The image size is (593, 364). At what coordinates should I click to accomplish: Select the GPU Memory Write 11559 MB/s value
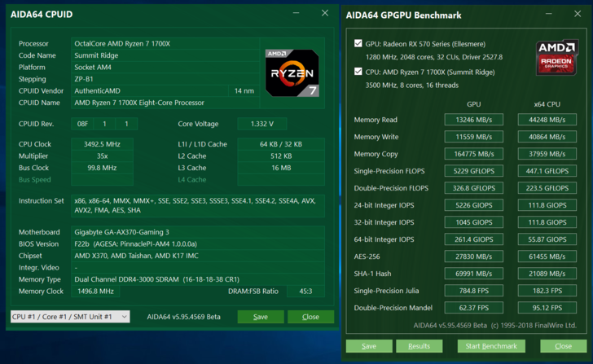click(x=474, y=137)
